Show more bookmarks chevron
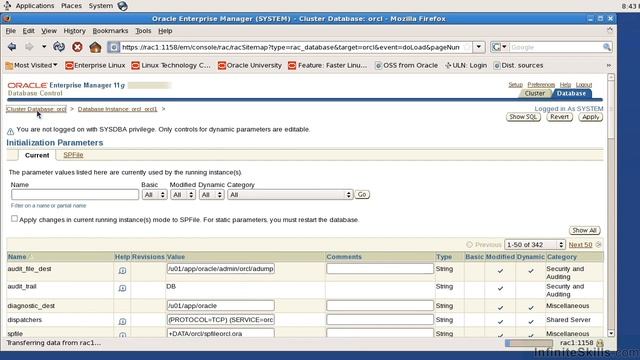This screenshot has width=640, height=360. coord(609,65)
